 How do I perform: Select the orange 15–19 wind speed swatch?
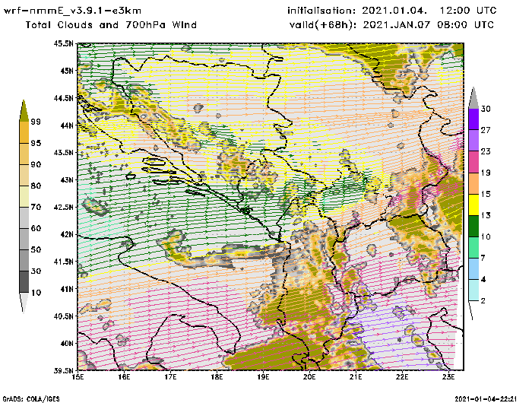tap(473, 183)
